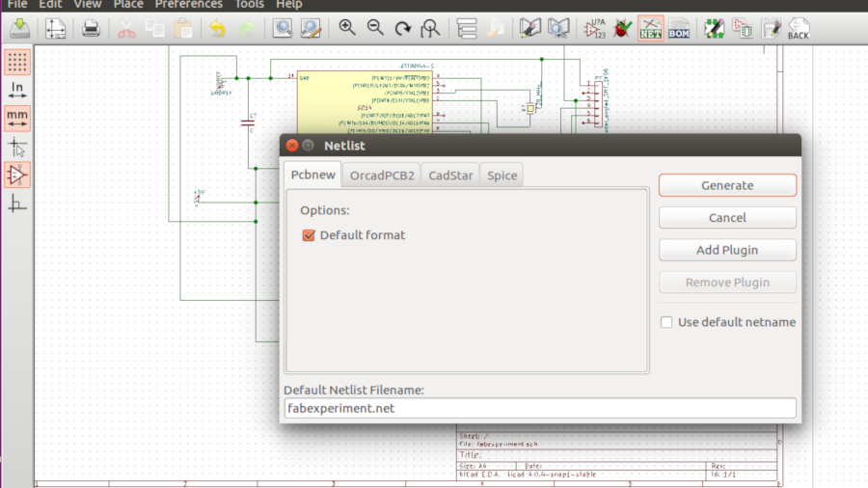868x488 pixels.
Task: Open the library editor
Action: [x=529, y=28]
